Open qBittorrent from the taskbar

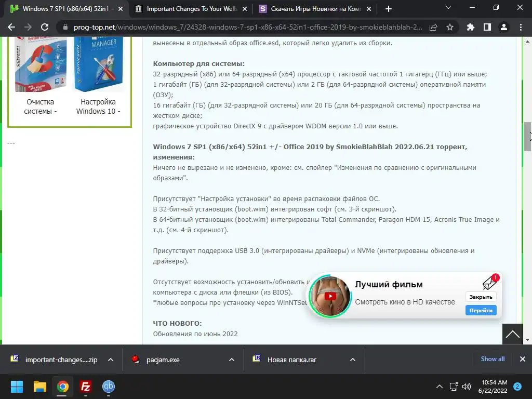point(109,387)
